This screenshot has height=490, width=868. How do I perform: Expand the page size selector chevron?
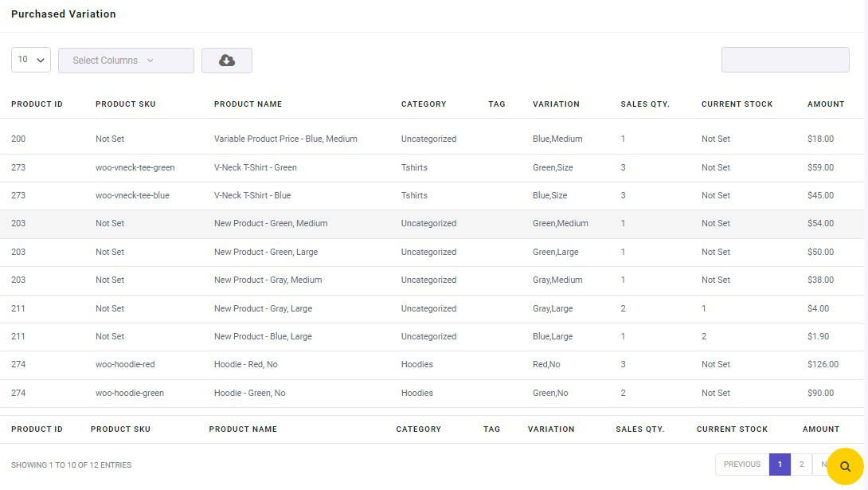click(38, 59)
